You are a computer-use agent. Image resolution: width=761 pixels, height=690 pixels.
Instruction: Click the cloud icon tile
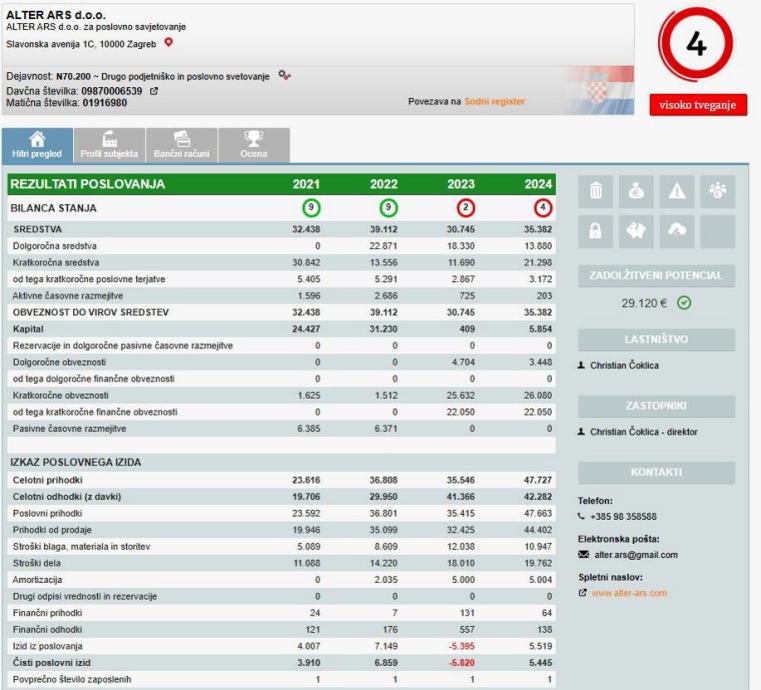coord(677,231)
